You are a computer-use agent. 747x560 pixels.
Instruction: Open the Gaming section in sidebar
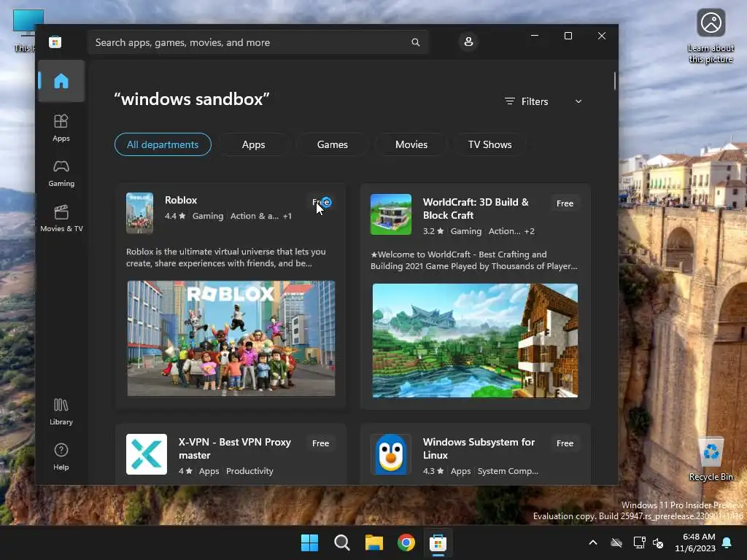click(x=61, y=174)
